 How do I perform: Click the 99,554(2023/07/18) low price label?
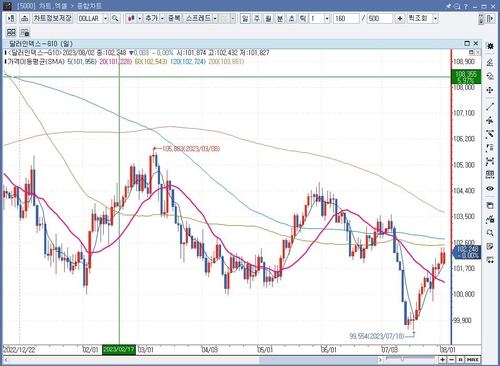(377, 336)
